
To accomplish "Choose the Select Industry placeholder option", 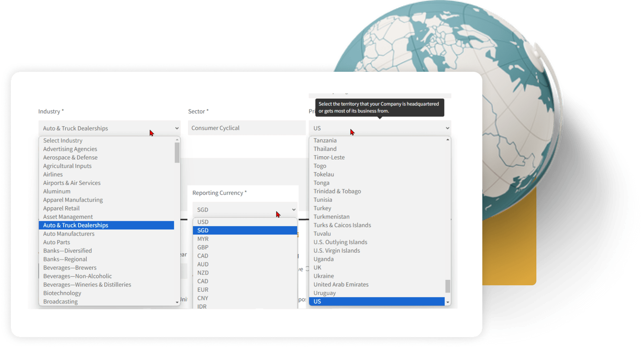I will [63, 141].
